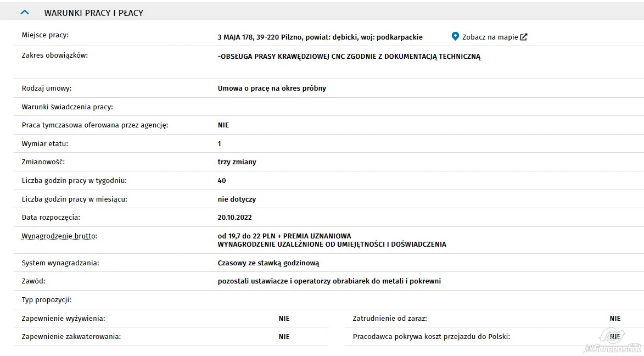
Task: Click NIE value for Zatrudnienie od zaraz
Action: click(x=615, y=319)
